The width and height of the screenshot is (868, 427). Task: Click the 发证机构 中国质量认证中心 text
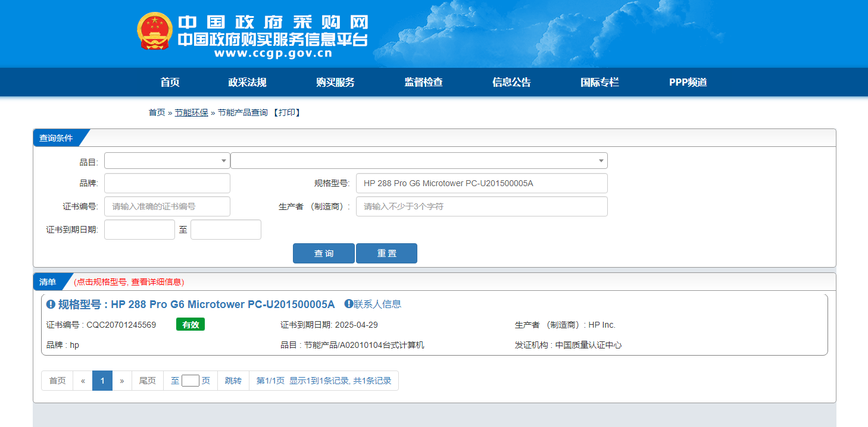coord(568,345)
